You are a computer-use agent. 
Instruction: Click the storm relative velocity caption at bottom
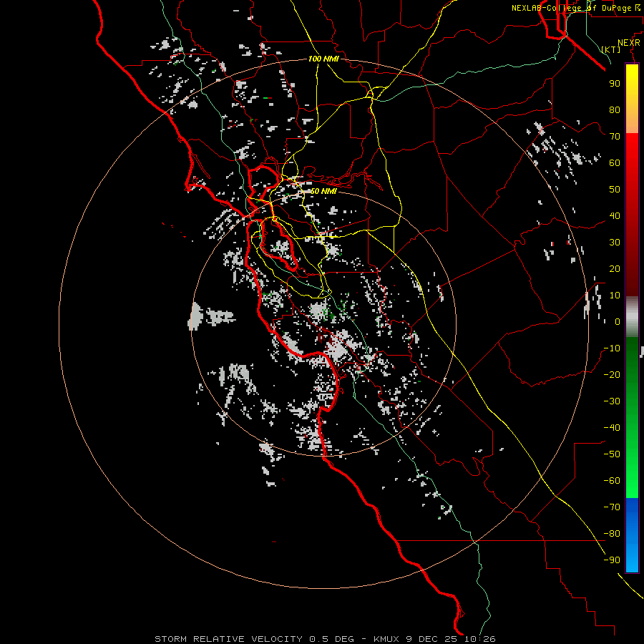click(x=325, y=639)
